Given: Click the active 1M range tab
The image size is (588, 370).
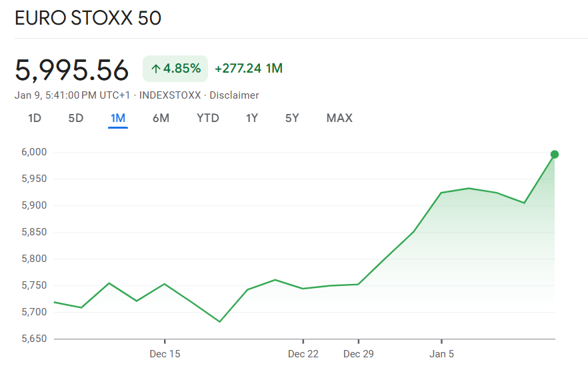Looking at the screenshot, I should [x=118, y=118].
